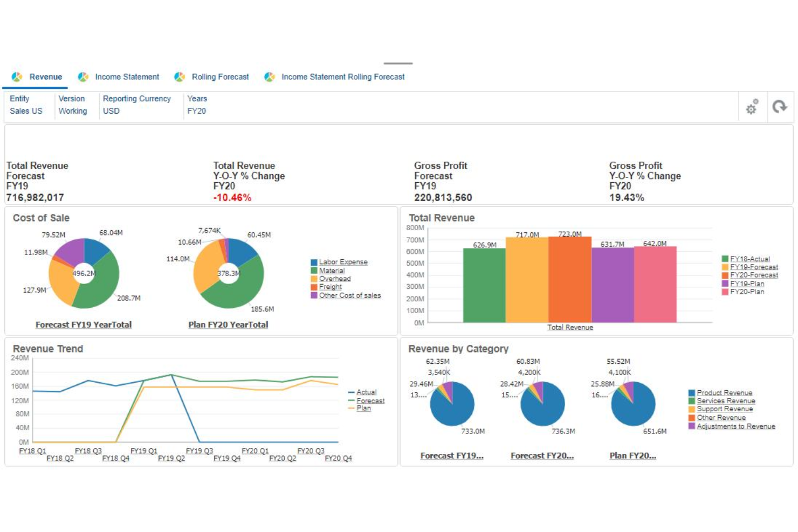Switch to the Income Statement tab

[126, 77]
